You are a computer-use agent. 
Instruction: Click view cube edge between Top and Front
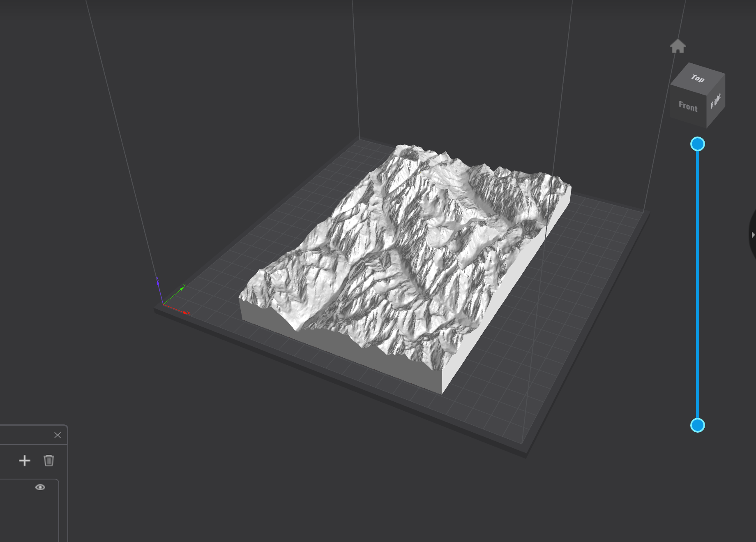(688, 90)
